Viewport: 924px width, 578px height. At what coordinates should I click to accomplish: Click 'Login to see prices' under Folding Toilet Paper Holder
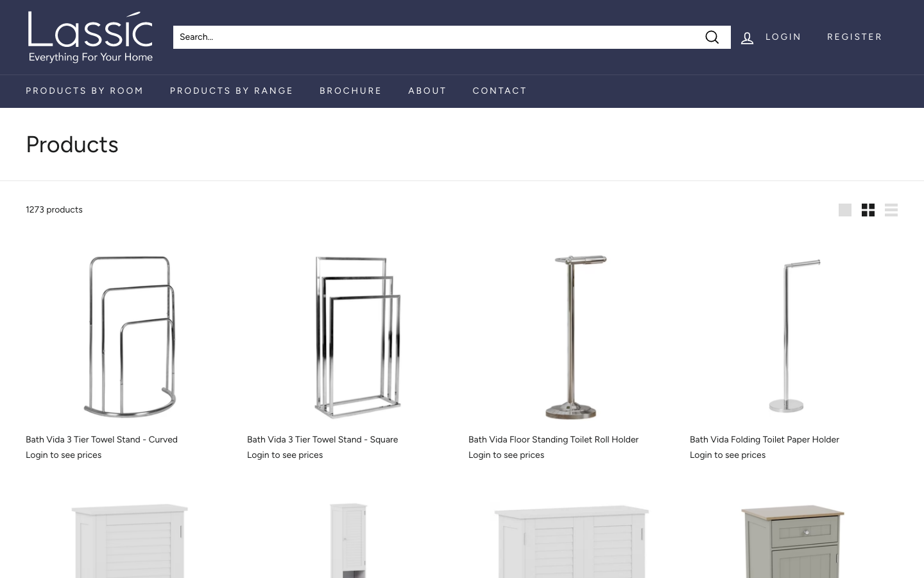pyautogui.click(x=728, y=455)
